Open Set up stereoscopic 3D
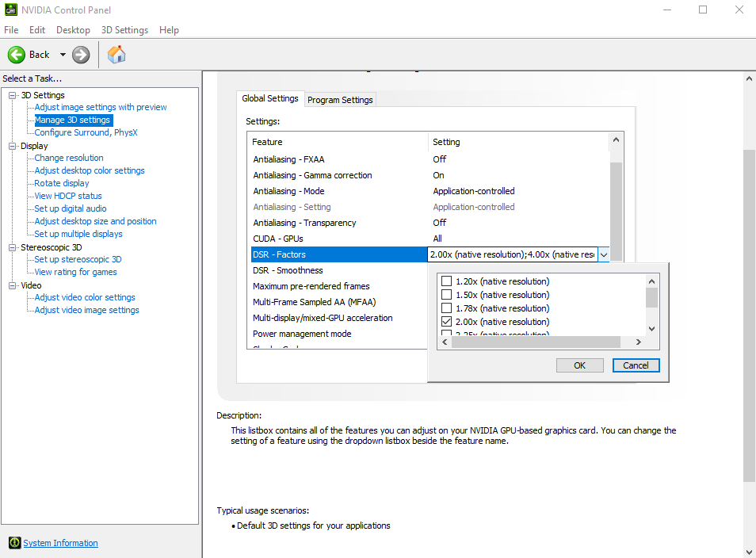Image resolution: width=756 pixels, height=558 pixels. tap(78, 259)
